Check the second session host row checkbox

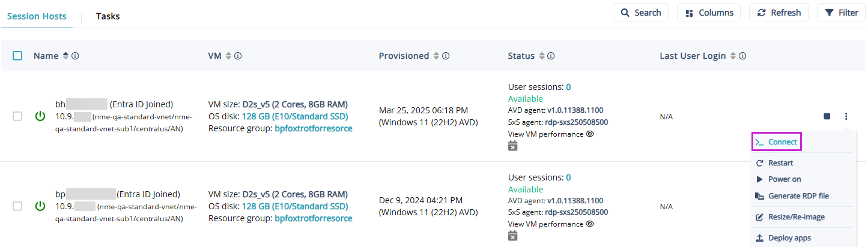17,206
